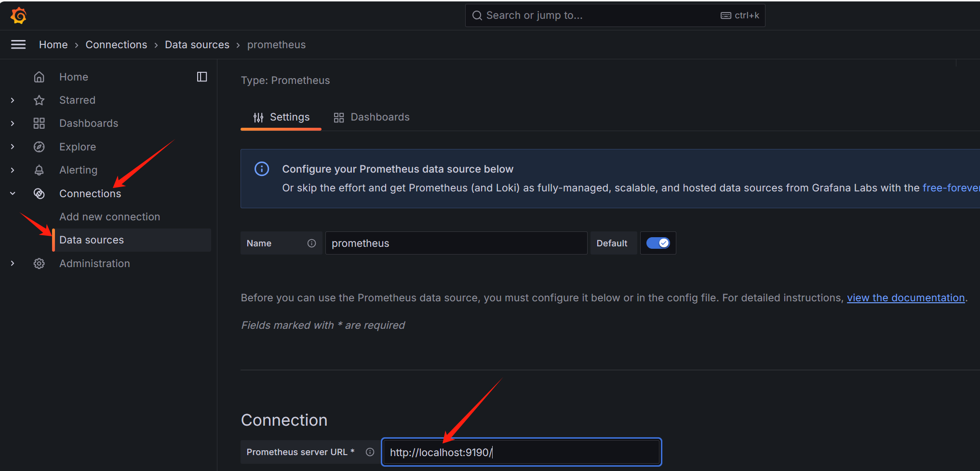Open Alerting in the sidebar
Screen dimensions: 980x471
pos(79,170)
